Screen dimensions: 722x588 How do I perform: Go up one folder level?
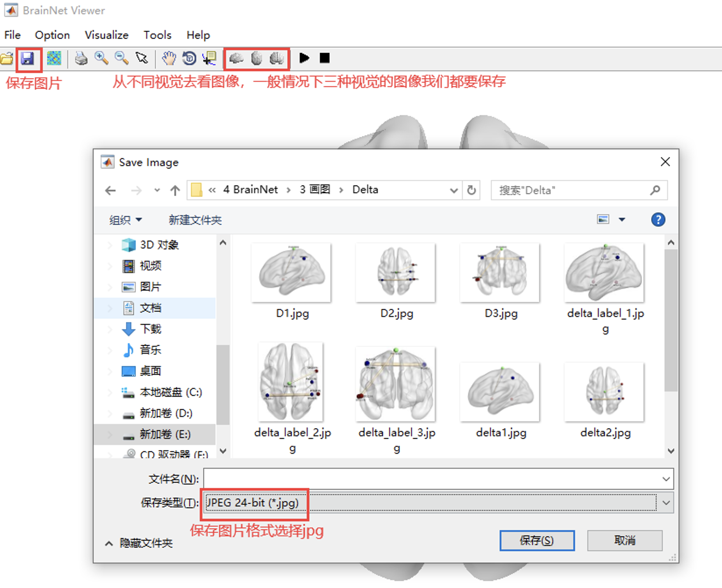pyautogui.click(x=175, y=190)
